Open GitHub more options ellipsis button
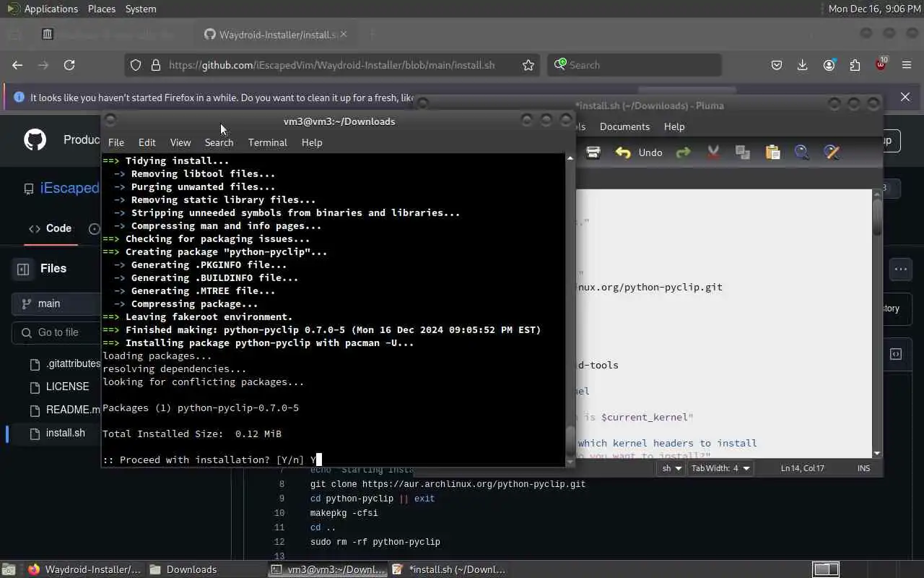The height and width of the screenshot is (578, 924). (x=901, y=269)
